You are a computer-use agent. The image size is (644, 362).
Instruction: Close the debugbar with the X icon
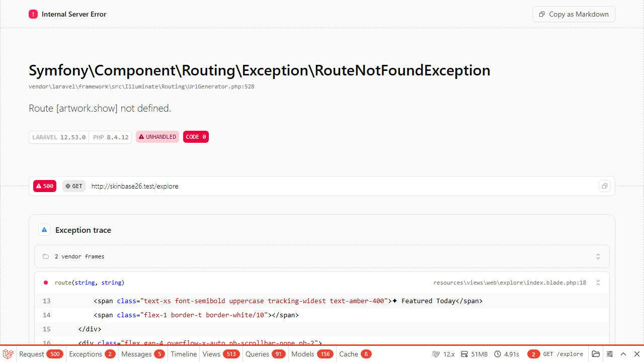click(x=636, y=354)
